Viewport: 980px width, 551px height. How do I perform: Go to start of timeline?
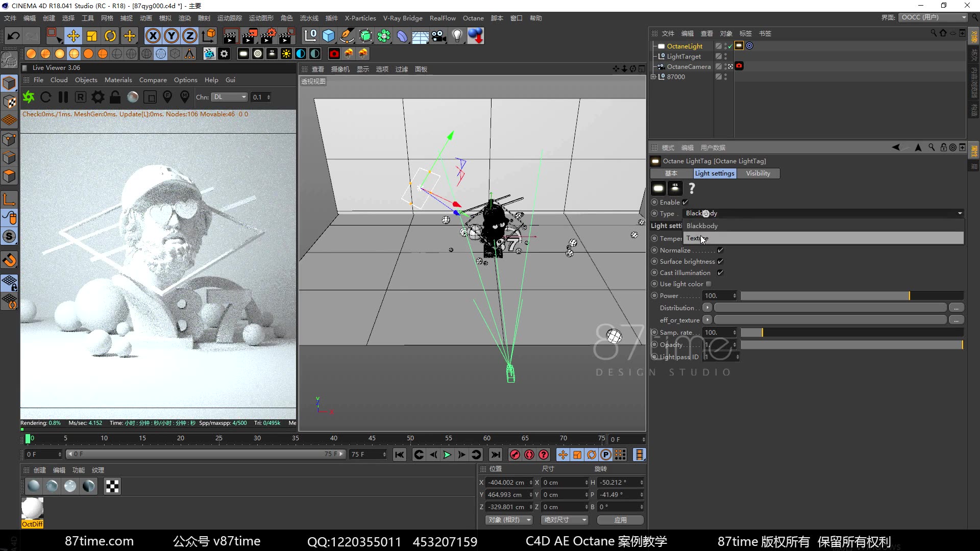pos(400,455)
